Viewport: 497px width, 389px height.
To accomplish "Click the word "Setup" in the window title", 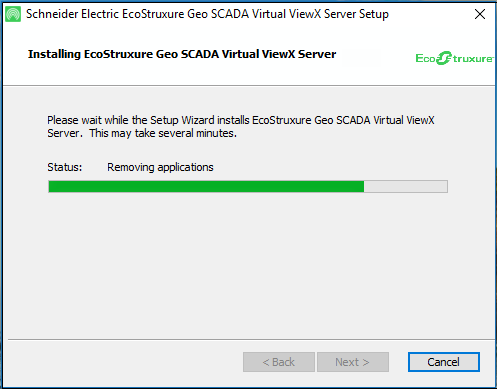I will click(374, 14).
